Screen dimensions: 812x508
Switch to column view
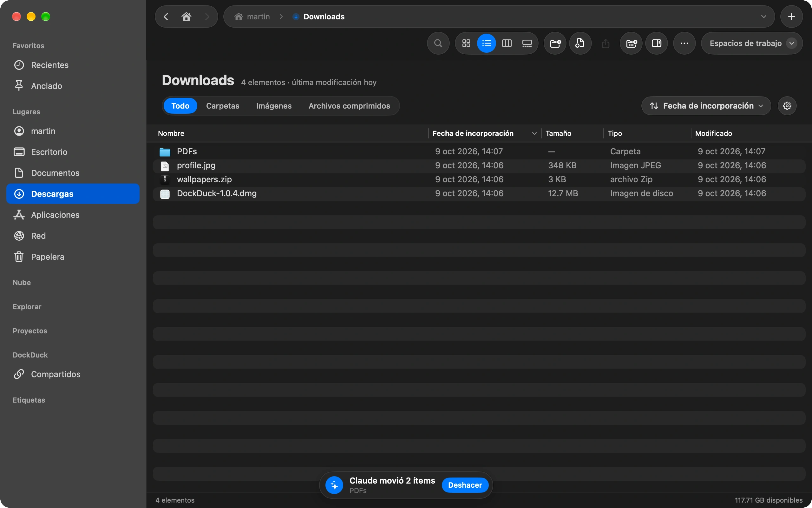pyautogui.click(x=507, y=43)
